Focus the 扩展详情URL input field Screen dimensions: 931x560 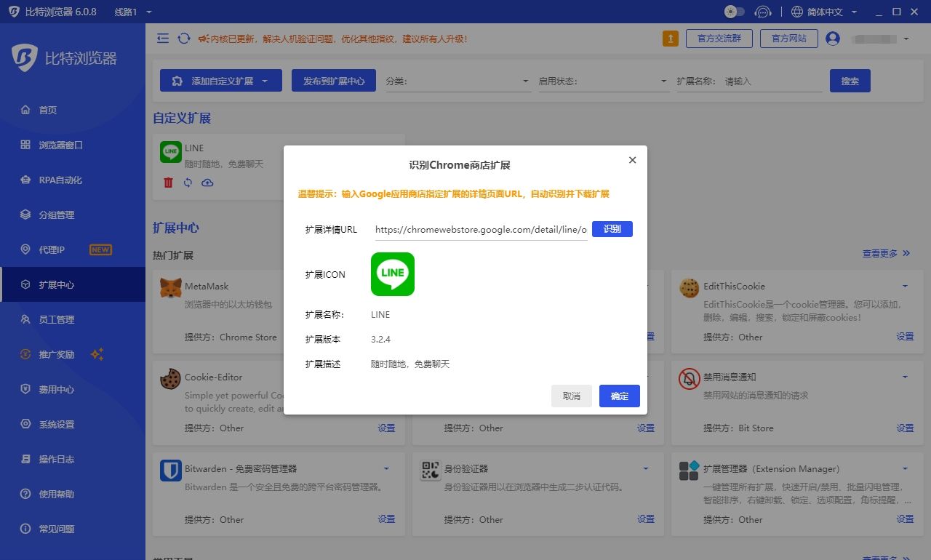[481, 230]
